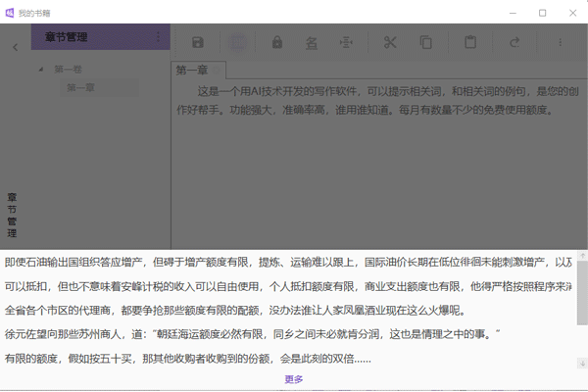The width and height of the screenshot is (588, 392).
Task: Click the scissors cut icon
Action: point(390,42)
